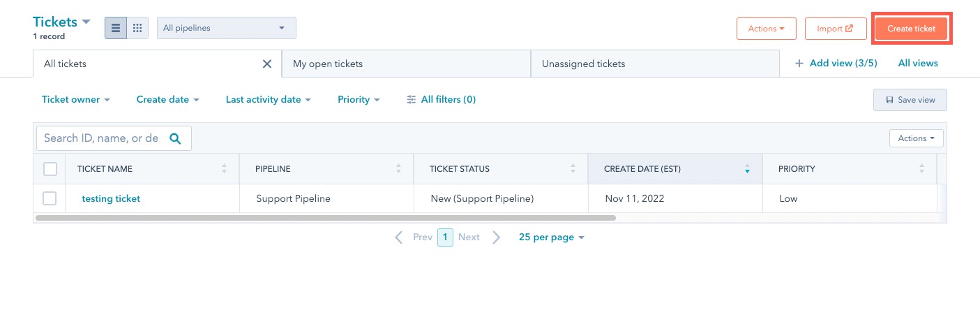Switch to My open tickets tab

pos(406,64)
